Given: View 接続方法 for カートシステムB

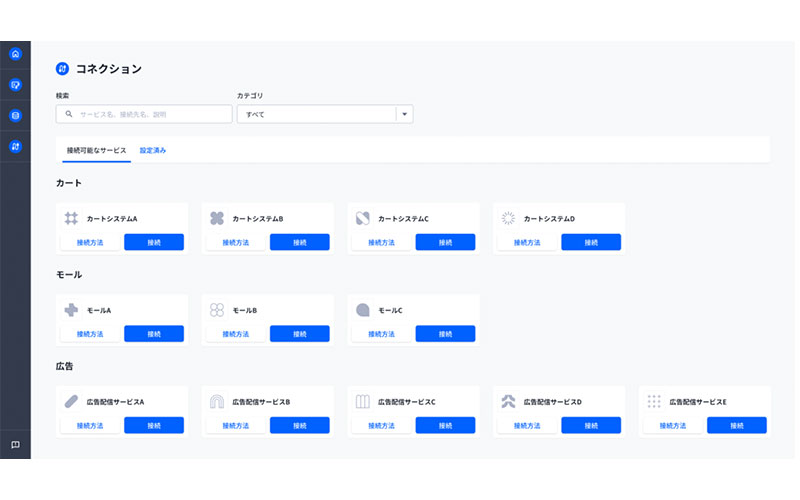Looking at the screenshot, I should pos(236,242).
